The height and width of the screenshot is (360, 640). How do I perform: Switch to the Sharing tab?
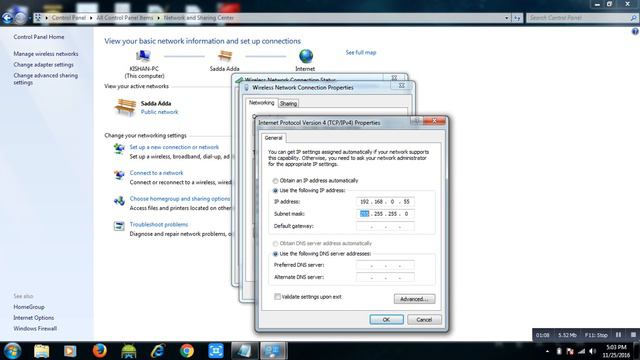point(288,104)
